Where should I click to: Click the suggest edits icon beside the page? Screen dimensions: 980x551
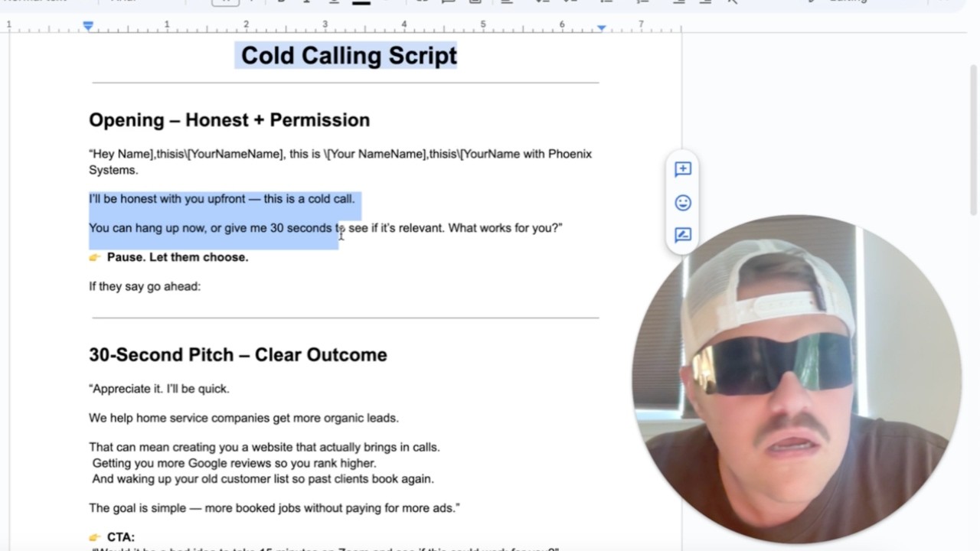(x=683, y=235)
